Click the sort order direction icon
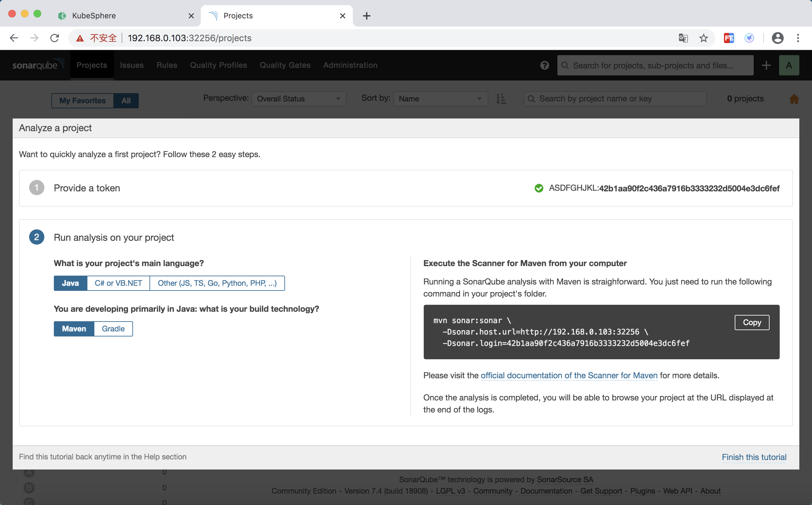 pos(501,99)
